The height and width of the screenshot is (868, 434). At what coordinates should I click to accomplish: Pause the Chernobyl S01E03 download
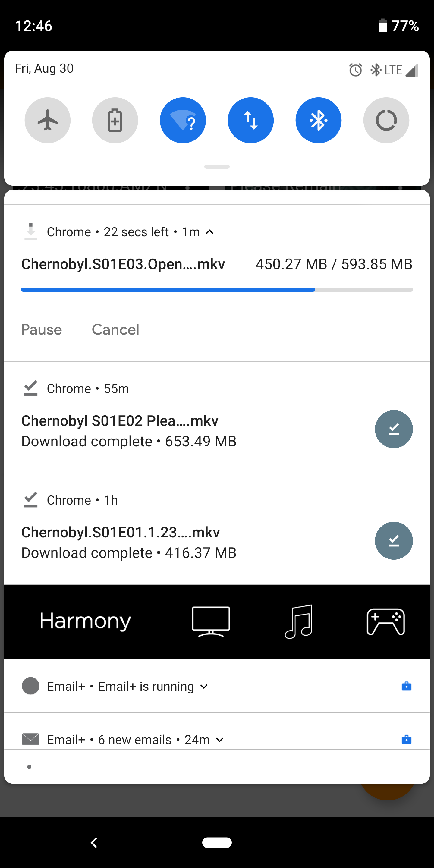click(x=42, y=329)
